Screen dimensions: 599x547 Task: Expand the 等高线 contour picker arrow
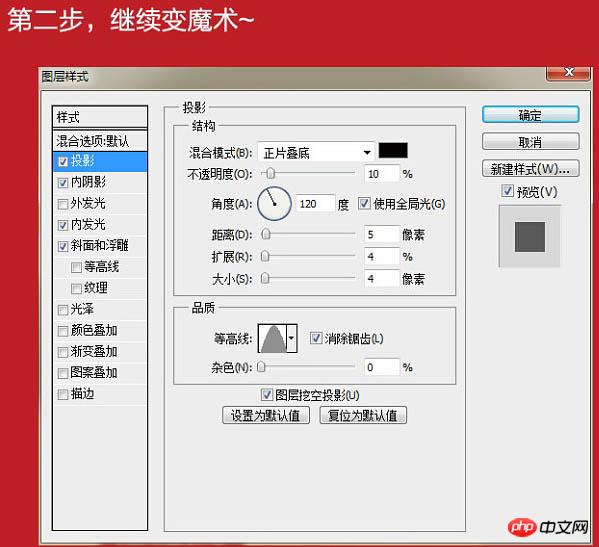click(291, 338)
